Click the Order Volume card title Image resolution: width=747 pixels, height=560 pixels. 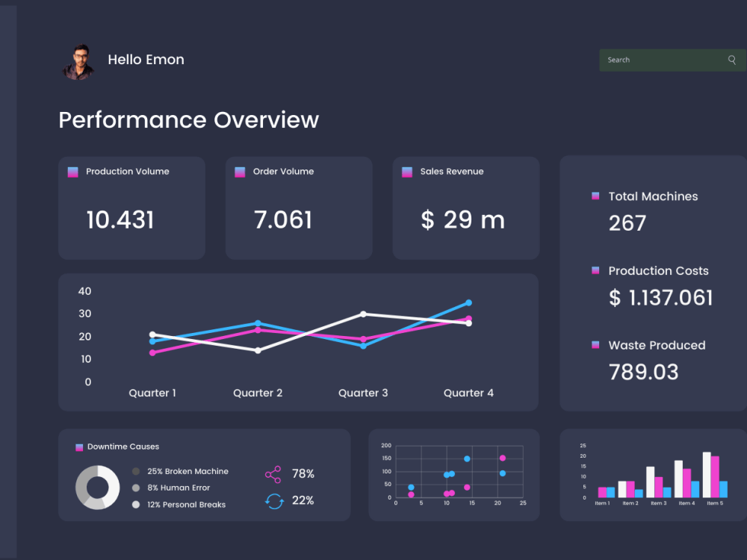(283, 172)
